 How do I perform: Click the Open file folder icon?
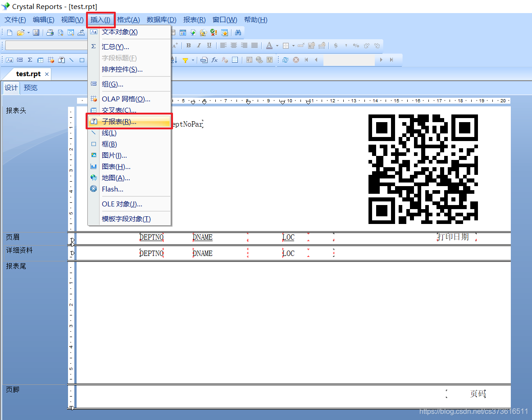(x=21, y=32)
